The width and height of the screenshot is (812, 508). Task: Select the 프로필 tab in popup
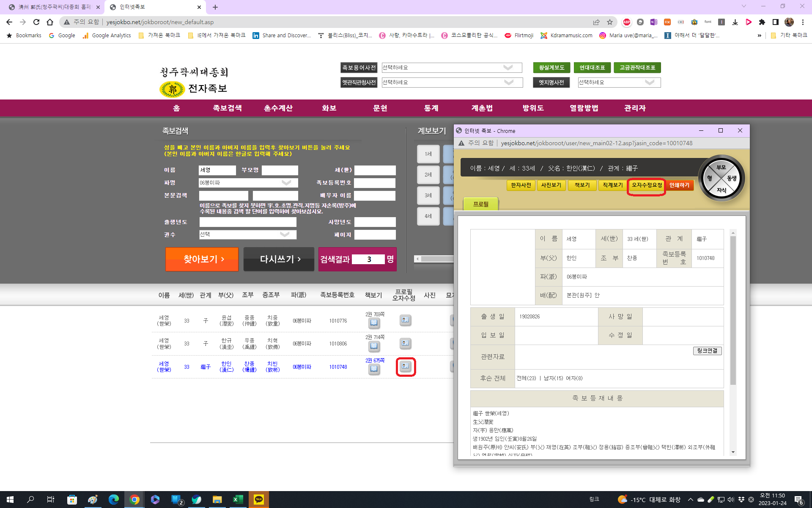(x=481, y=204)
